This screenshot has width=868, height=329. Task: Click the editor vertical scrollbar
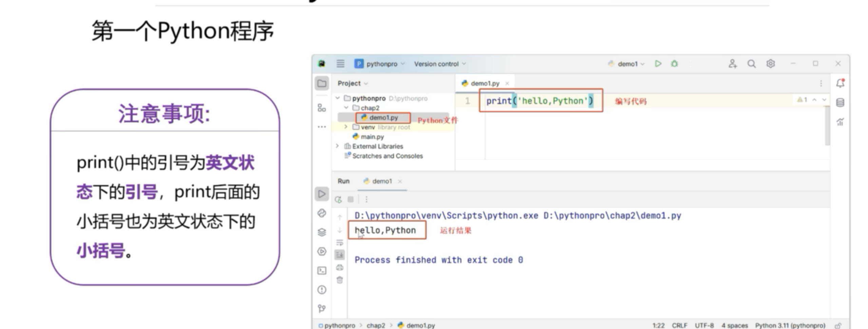click(x=827, y=126)
